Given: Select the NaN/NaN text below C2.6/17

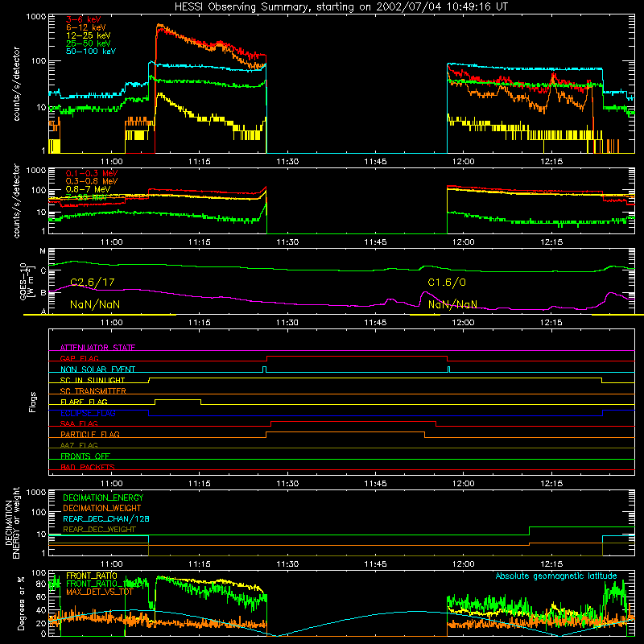Looking at the screenshot, I should (95, 305).
